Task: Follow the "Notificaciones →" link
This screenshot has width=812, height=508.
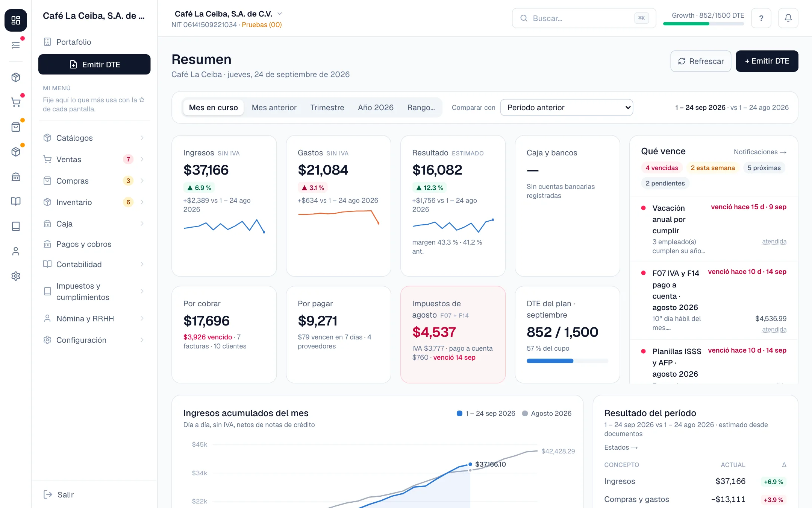Action: pyautogui.click(x=760, y=152)
